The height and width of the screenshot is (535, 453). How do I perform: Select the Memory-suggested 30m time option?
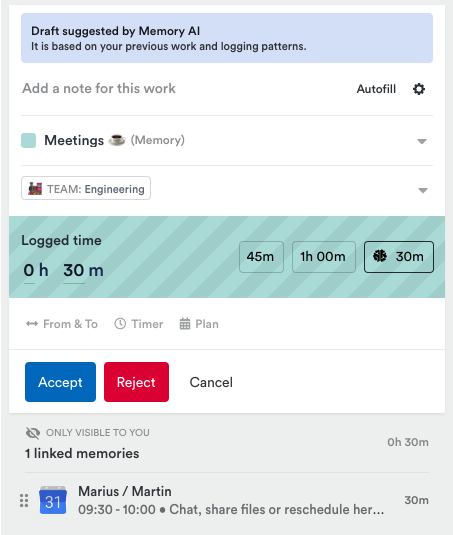[x=399, y=257]
